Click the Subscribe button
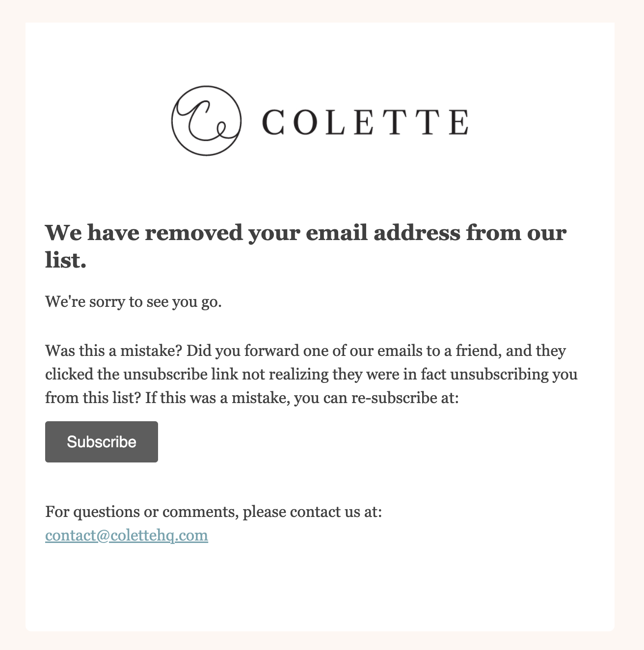Screen dimensions: 644x650 pyautogui.click(x=102, y=442)
